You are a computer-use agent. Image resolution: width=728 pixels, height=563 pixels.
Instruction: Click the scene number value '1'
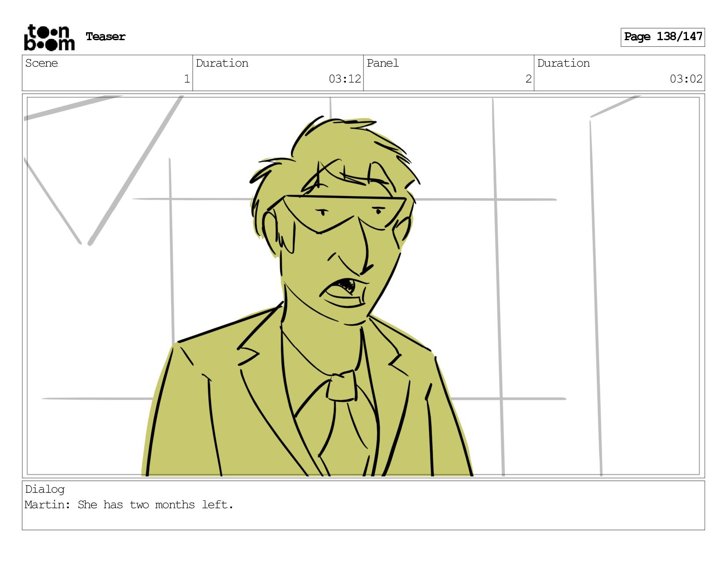point(187,79)
